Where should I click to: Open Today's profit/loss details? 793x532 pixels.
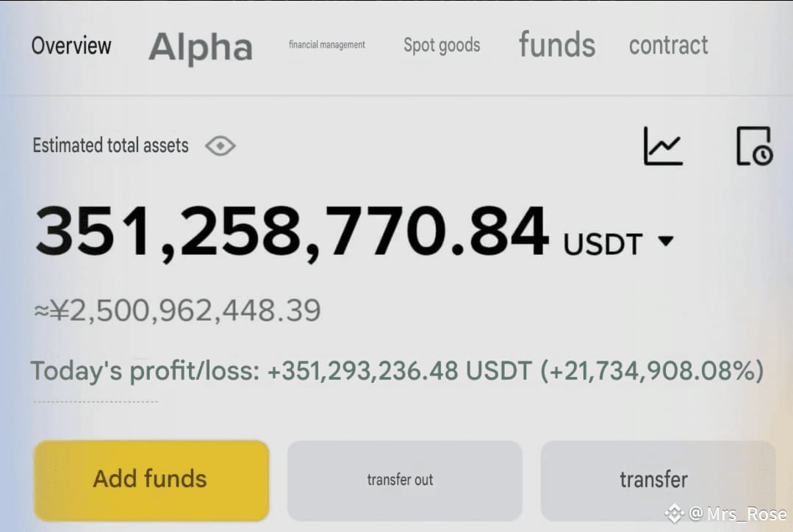point(145,371)
